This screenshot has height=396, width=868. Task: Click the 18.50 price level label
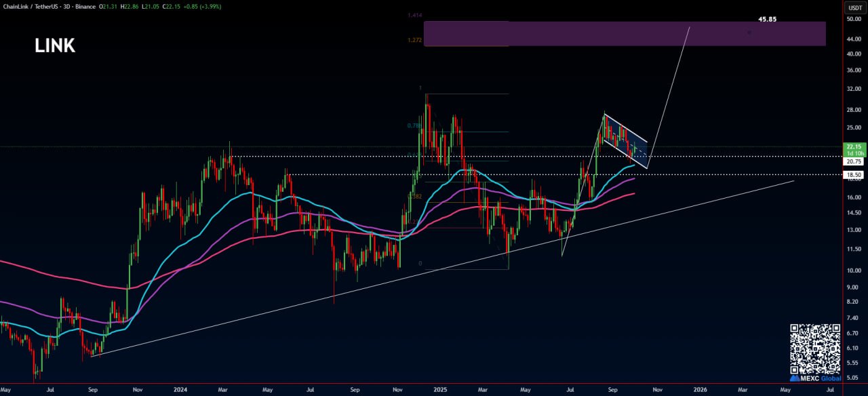tap(852, 175)
